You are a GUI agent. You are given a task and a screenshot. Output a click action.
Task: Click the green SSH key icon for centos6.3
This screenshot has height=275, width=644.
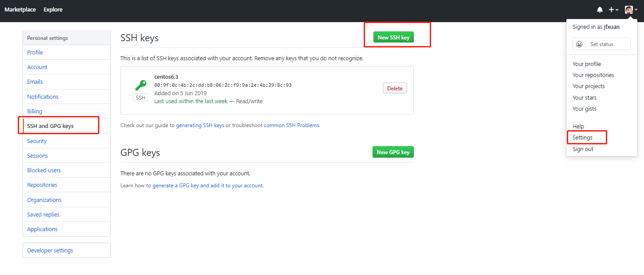point(141,85)
